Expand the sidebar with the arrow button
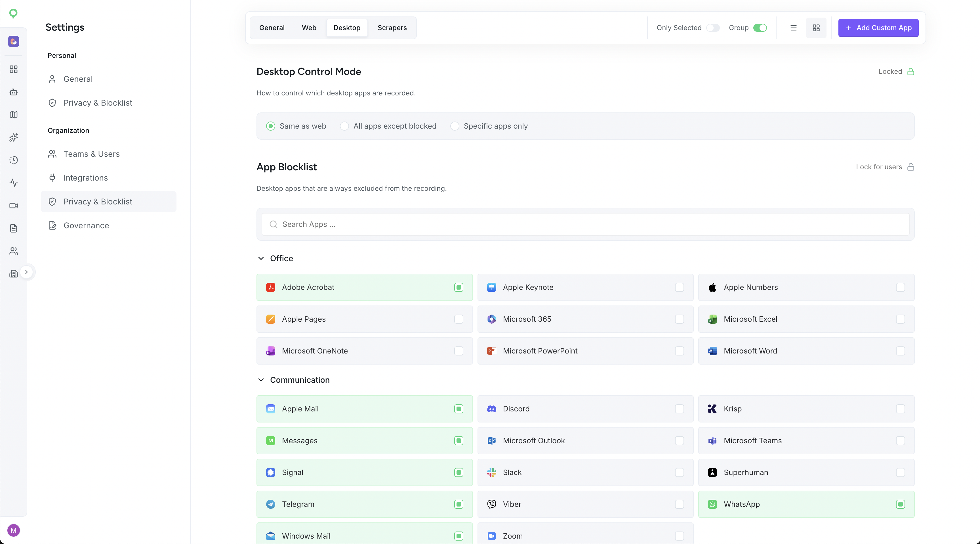The image size is (980, 544). (26, 272)
